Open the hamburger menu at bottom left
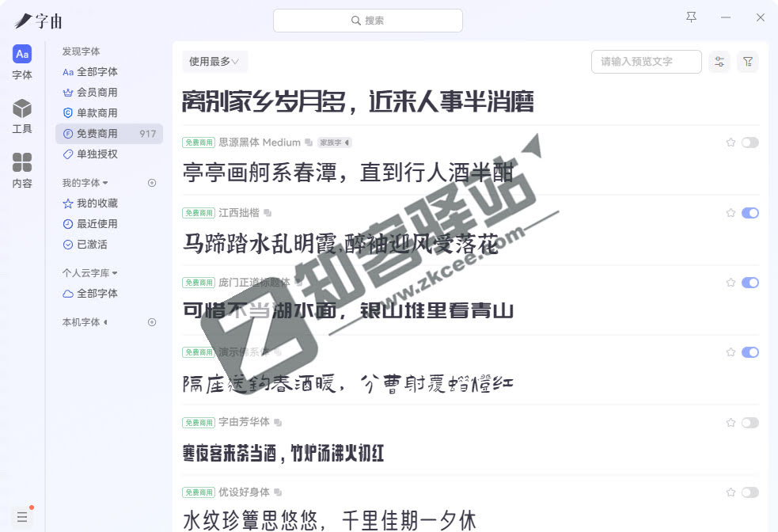 (23, 516)
